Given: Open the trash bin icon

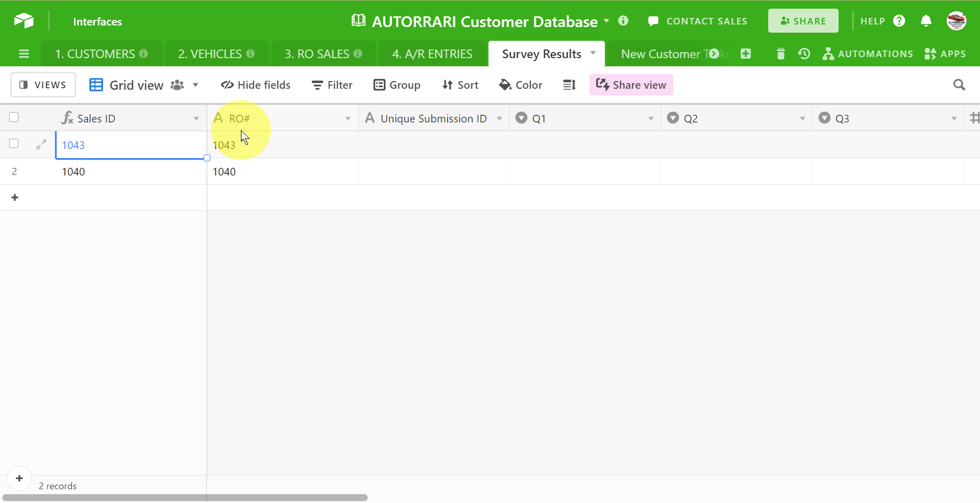Looking at the screenshot, I should (x=780, y=54).
